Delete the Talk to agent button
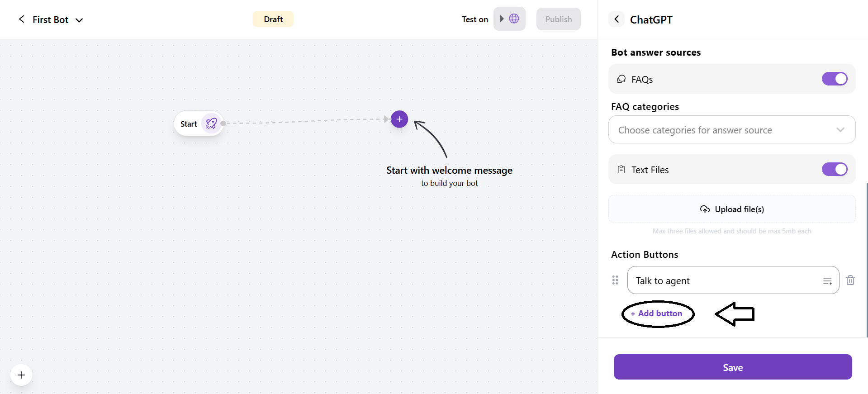 point(850,280)
